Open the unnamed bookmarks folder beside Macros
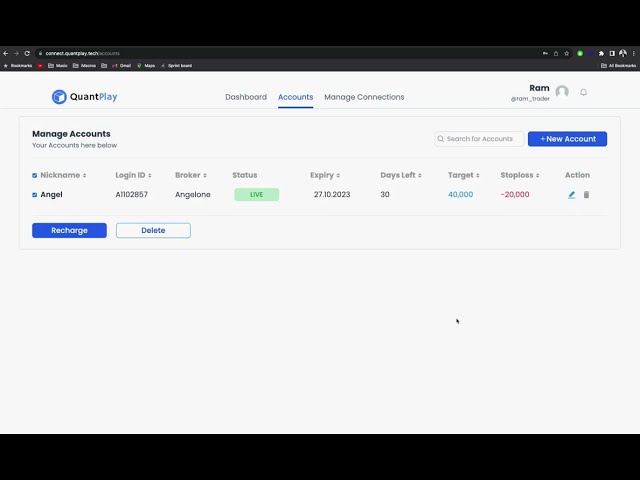640x480 pixels. coord(104,66)
